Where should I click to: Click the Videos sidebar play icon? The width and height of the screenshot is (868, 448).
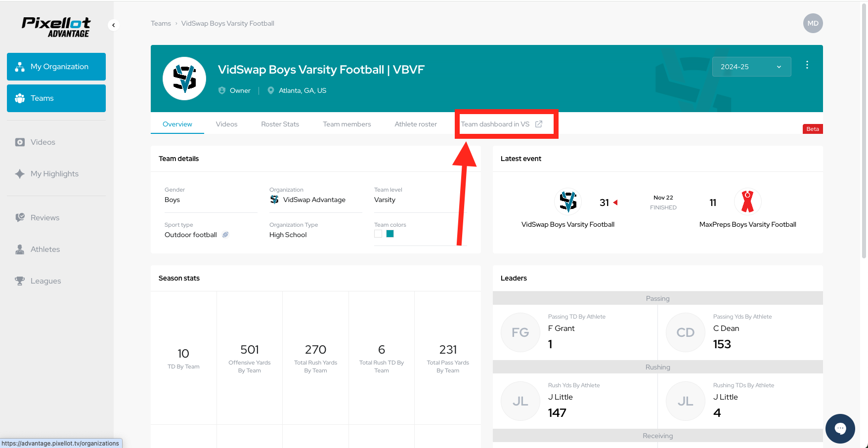coord(20,142)
